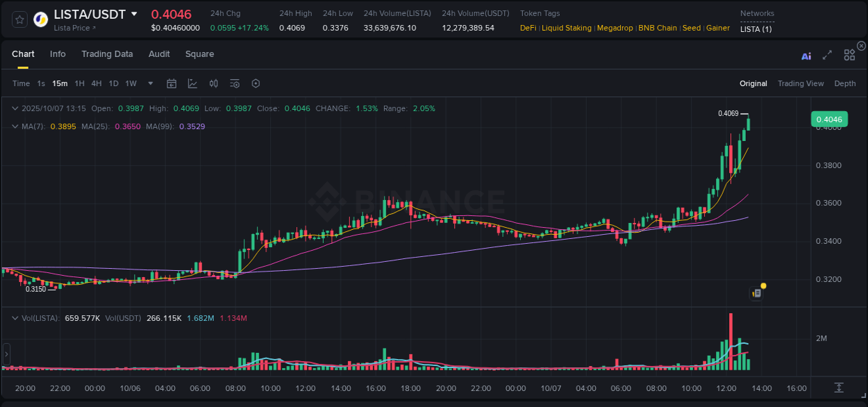Open chart settings via the hexagon icon

tap(256, 83)
